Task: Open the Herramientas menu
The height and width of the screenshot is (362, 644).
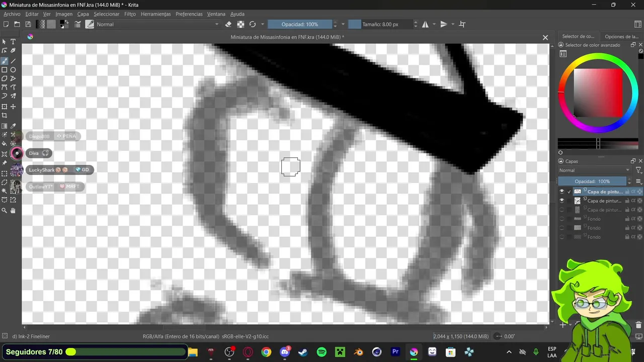Action: [155, 14]
